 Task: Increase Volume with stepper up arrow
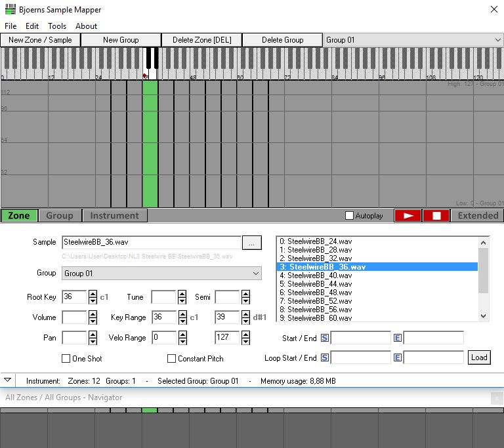click(x=93, y=314)
